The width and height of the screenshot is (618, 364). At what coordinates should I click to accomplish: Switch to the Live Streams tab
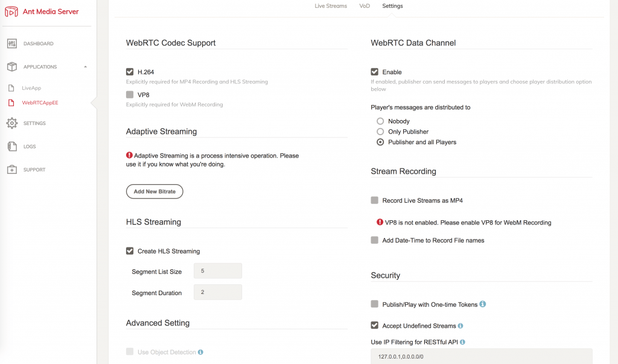[x=331, y=6]
